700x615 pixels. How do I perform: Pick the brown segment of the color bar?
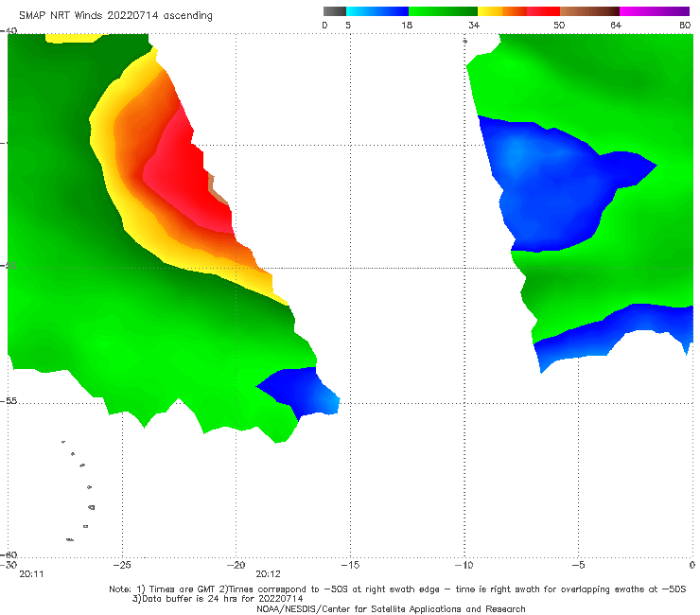click(589, 11)
